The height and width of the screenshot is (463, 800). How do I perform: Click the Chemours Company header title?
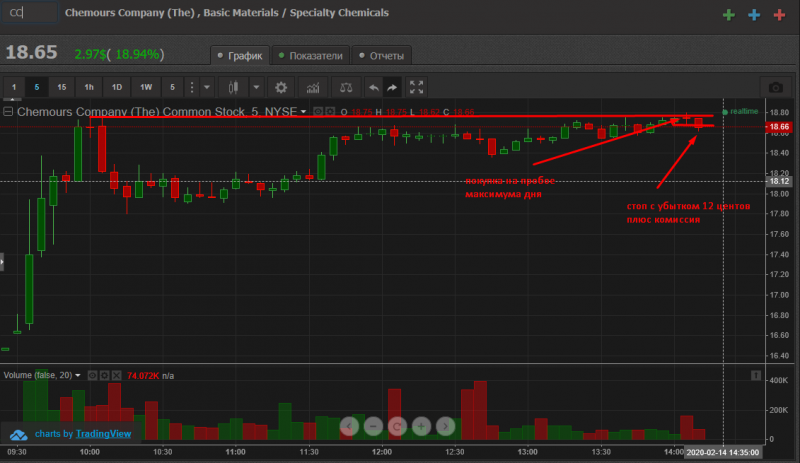(227, 13)
